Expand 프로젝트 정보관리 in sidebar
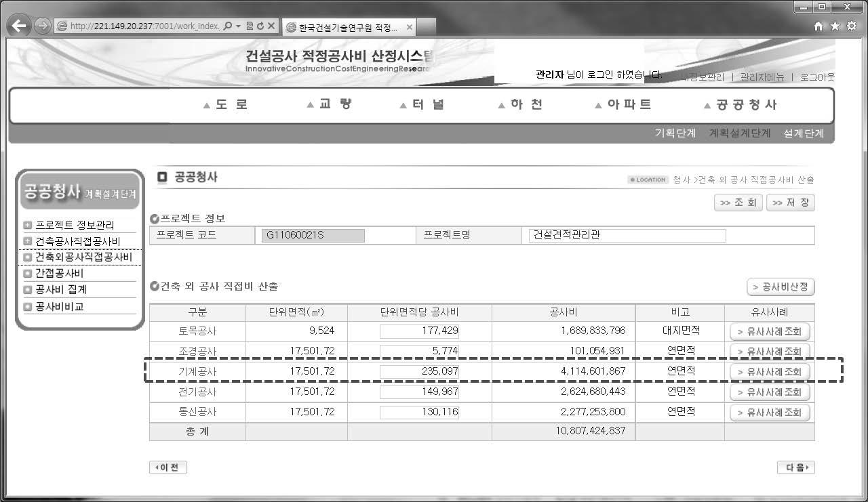This screenshot has height=502, width=868. tap(75, 225)
